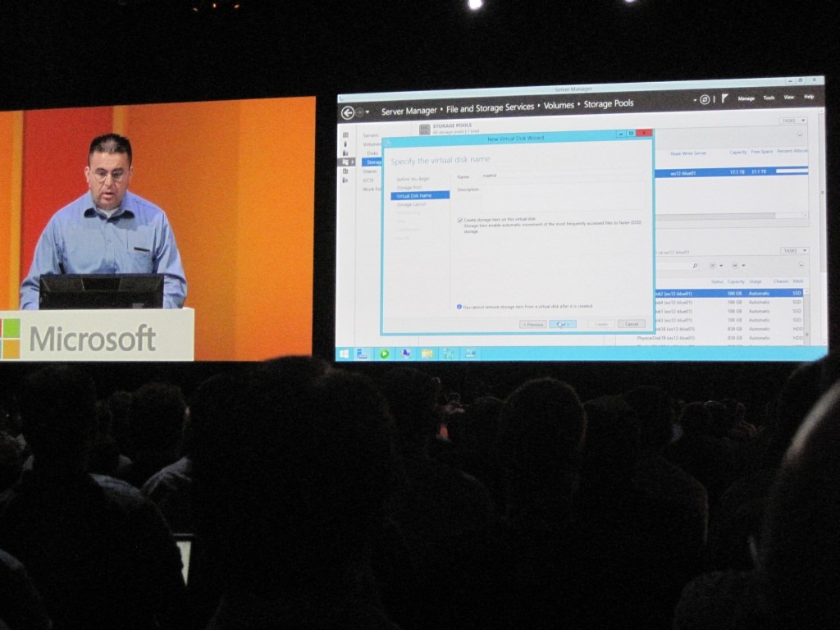840x630 pixels.
Task: Click the Name input field in wizard
Action: (x=563, y=176)
